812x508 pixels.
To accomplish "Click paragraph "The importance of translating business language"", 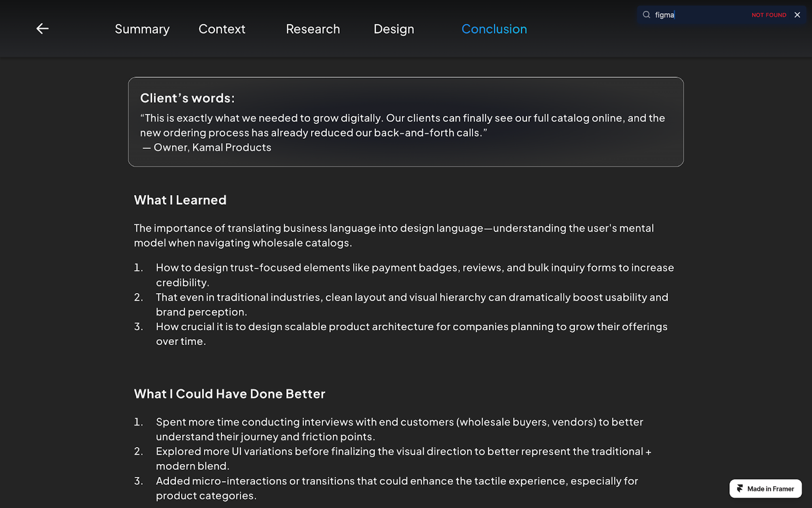I will tap(394, 235).
